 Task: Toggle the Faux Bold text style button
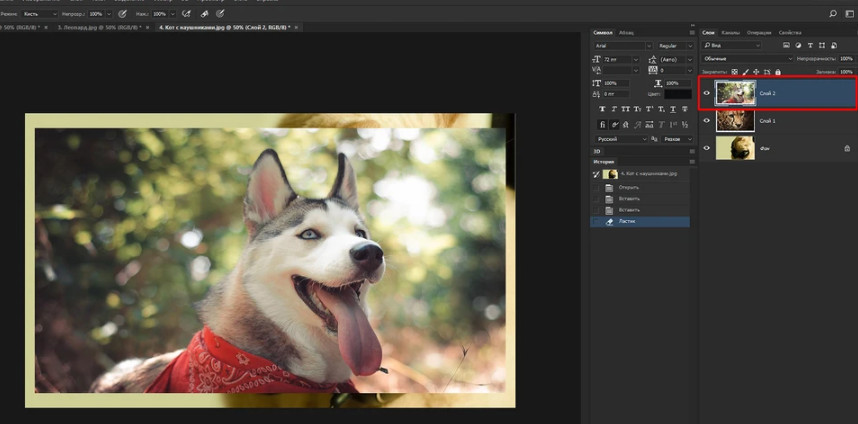click(x=601, y=109)
